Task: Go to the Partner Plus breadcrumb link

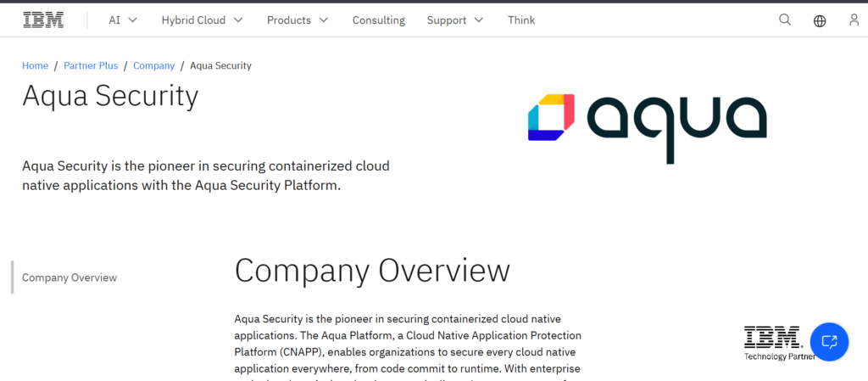Action: [x=91, y=65]
